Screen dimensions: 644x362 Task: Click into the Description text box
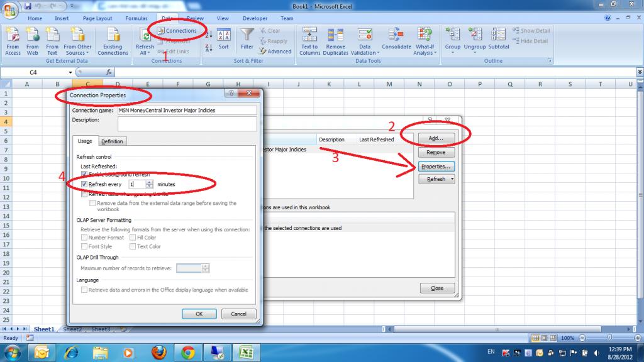tap(187, 124)
